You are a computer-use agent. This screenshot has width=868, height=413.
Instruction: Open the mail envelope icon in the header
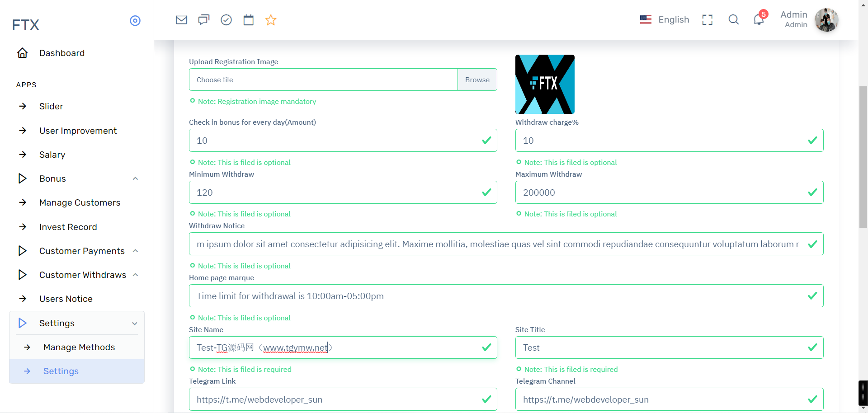coord(181,20)
